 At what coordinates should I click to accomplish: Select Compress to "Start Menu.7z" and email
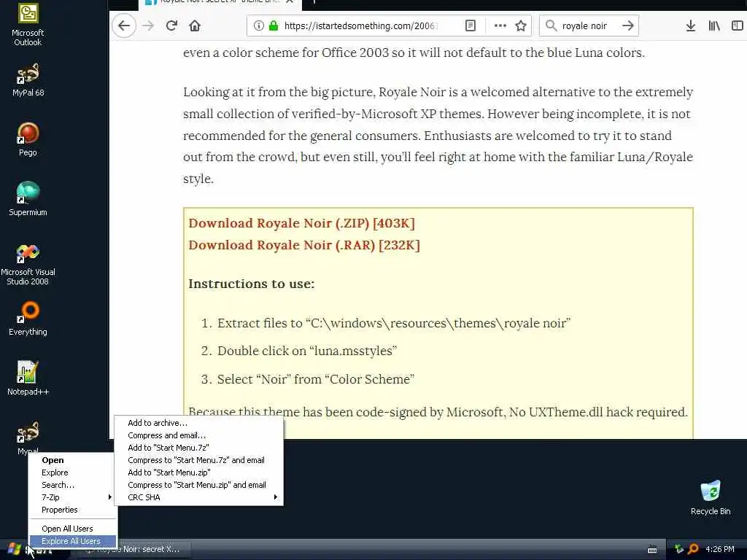[198, 460]
